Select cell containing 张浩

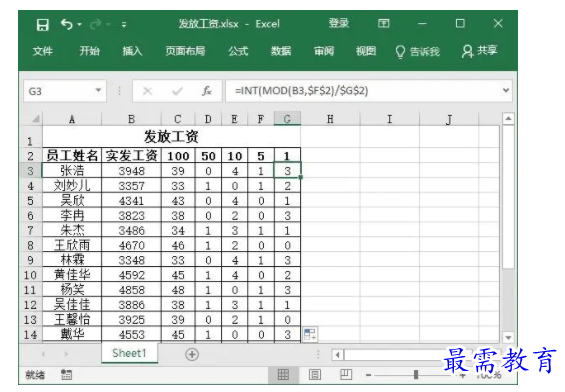tap(72, 170)
